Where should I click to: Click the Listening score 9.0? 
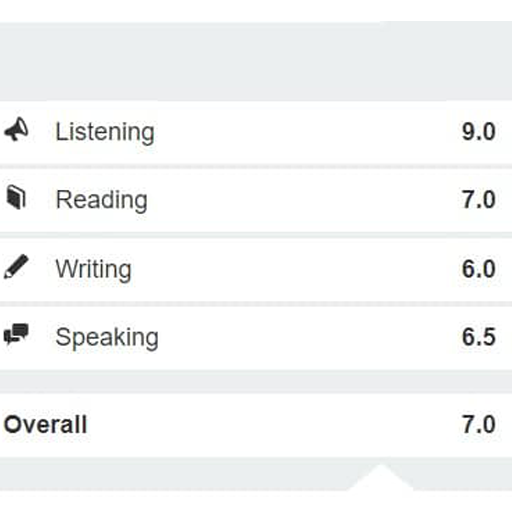(x=478, y=132)
